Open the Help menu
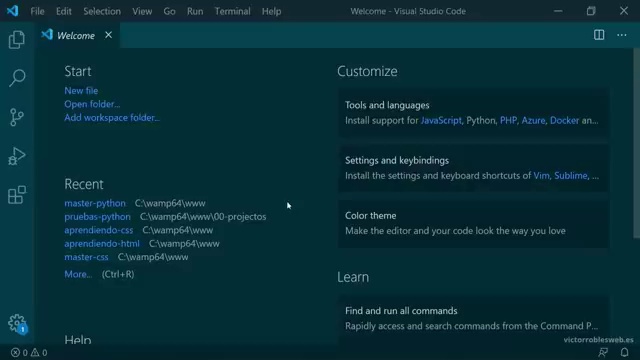Screen dimensions: 640x360 click(x=271, y=11)
